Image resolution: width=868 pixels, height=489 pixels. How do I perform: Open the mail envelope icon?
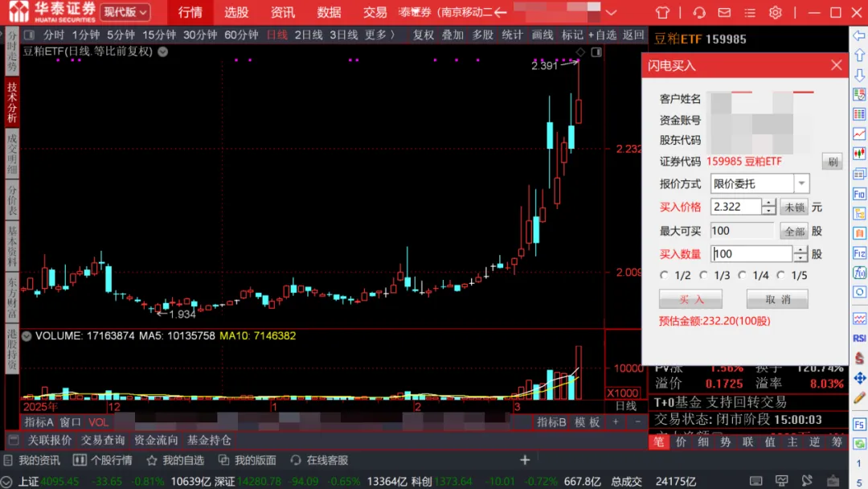[x=724, y=12]
